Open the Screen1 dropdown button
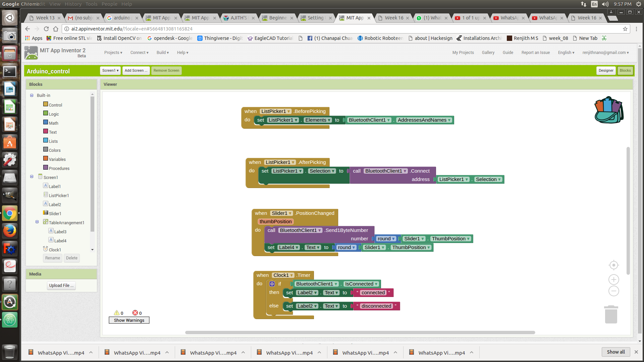Screen dimensions: 644x362 [x=110, y=70]
